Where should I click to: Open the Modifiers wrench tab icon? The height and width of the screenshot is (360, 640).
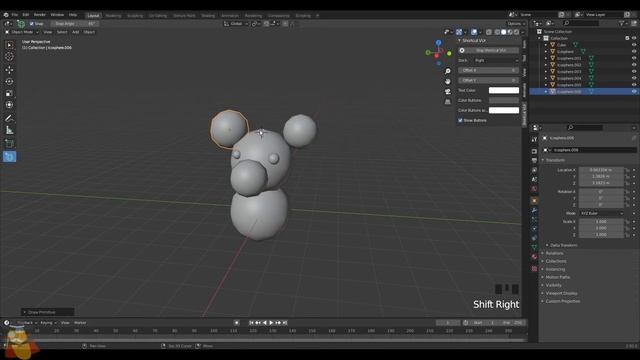[534, 210]
